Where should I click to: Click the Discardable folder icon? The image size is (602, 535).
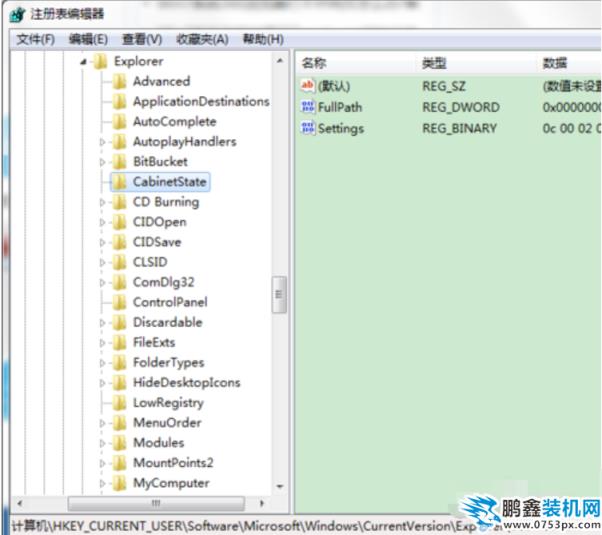[x=120, y=322]
